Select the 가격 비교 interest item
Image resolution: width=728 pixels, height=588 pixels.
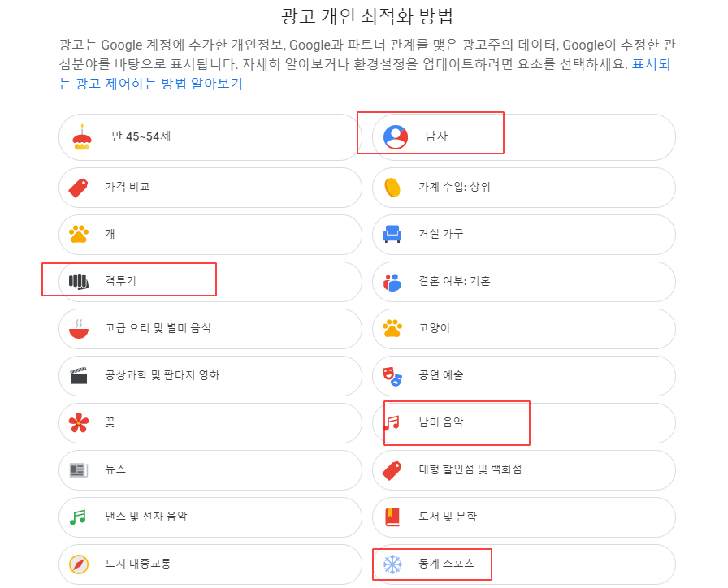pyautogui.click(x=210, y=188)
